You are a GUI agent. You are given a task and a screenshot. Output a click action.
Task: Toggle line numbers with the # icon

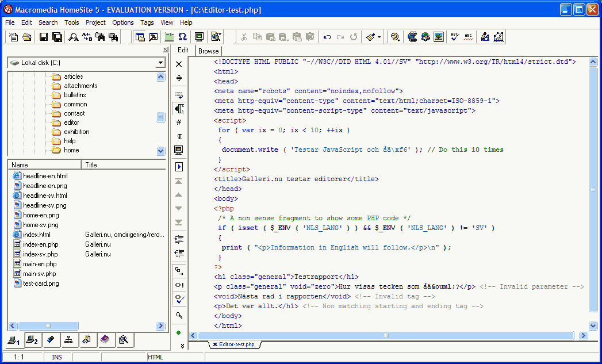pos(179,122)
